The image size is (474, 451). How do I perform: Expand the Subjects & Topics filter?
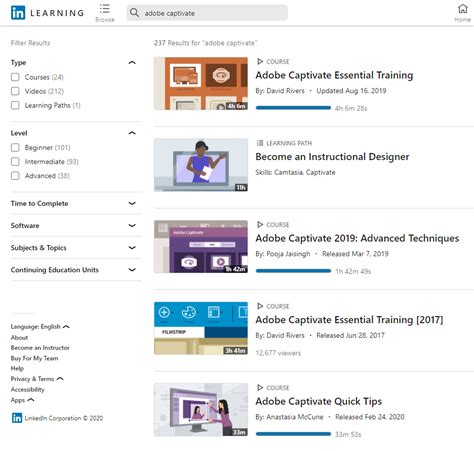(x=132, y=247)
